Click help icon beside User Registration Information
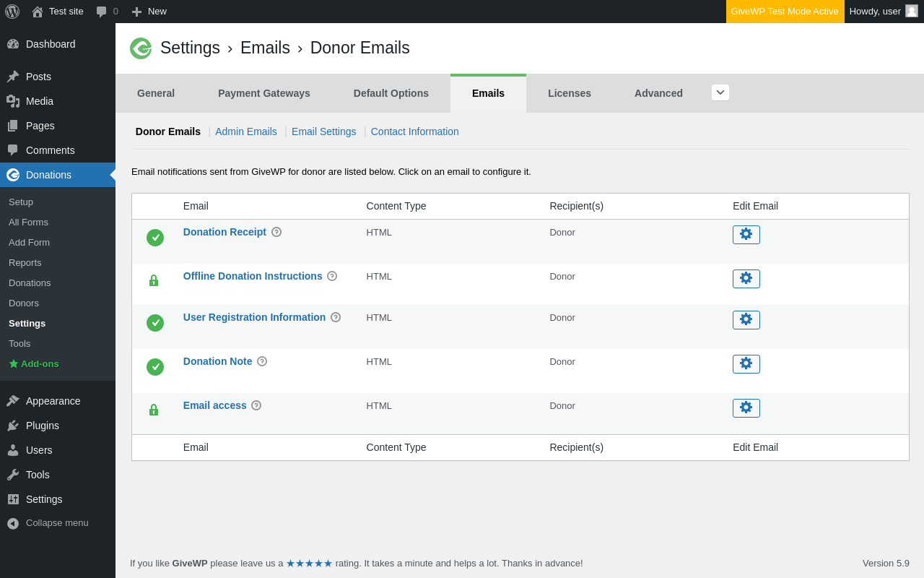924x578 pixels. [336, 317]
